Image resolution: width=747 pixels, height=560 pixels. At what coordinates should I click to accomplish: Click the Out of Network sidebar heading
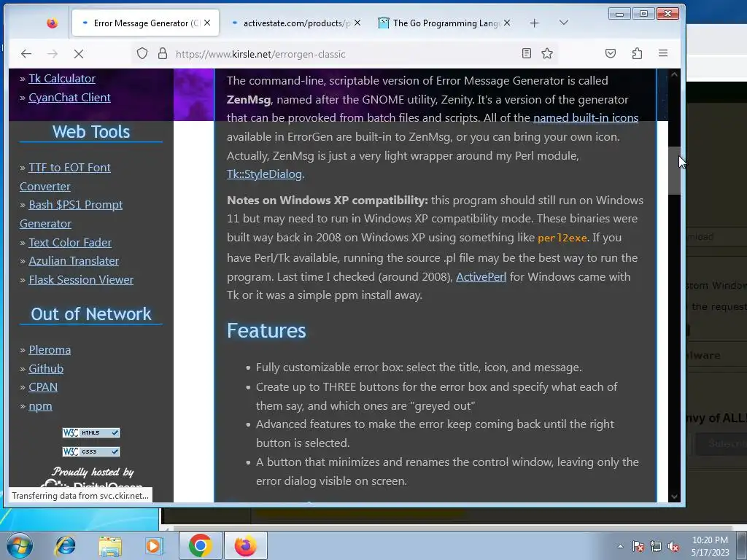point(91,314)
